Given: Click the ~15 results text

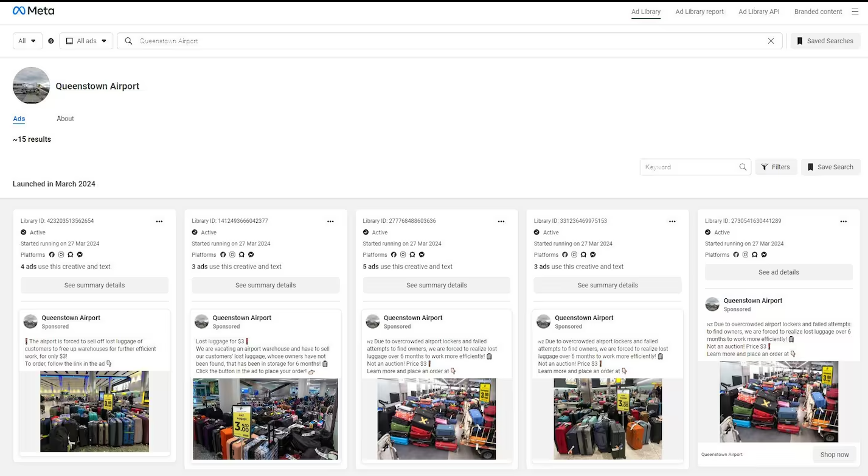Looking at the screenshot, I should pos(32,139).
